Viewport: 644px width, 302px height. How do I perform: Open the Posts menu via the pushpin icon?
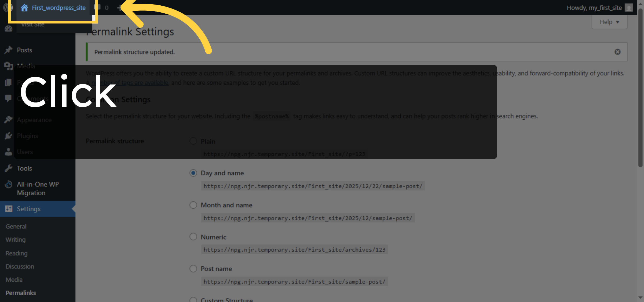pos(9,50)
